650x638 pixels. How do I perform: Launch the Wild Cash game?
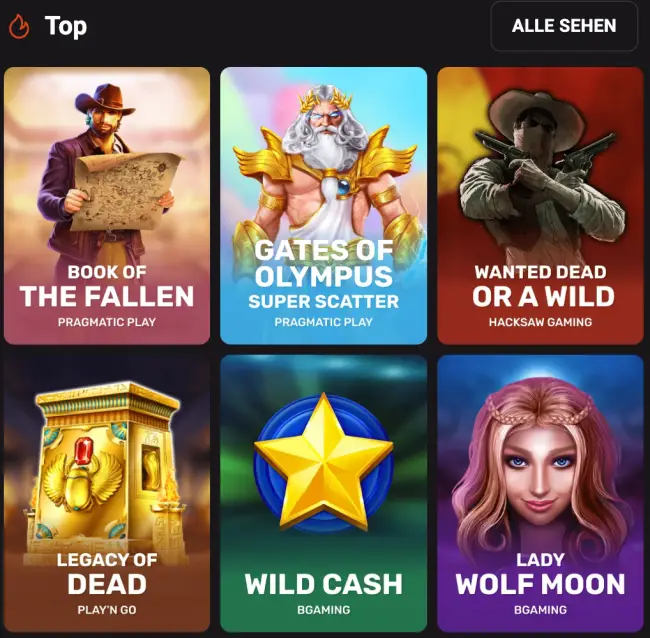click(x=323, y=493)
